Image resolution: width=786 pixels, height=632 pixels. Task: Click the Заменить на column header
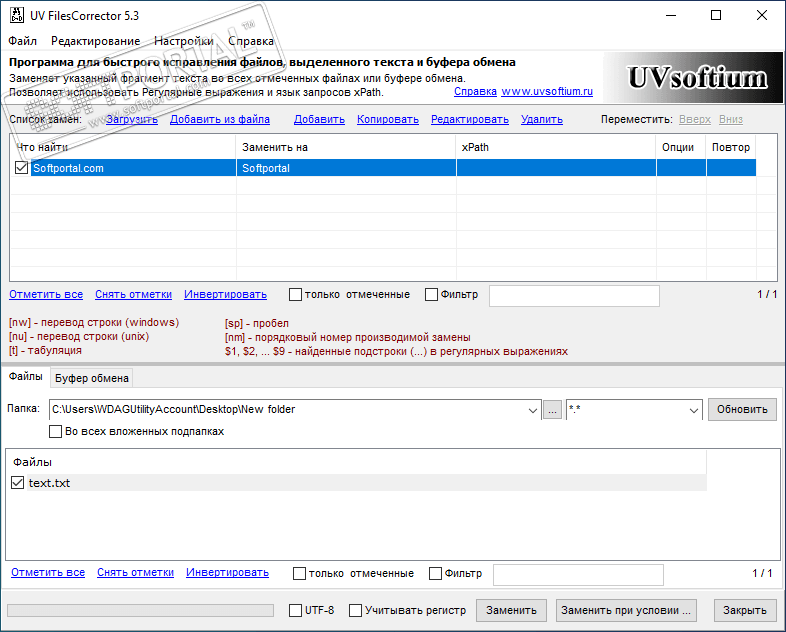point(346,147)
